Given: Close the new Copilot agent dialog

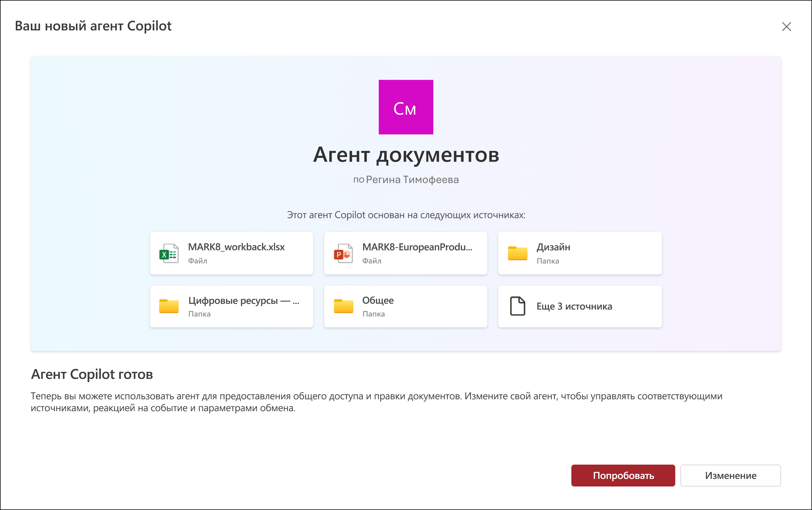Looking at the screenshot, I should tap(786, 27).
